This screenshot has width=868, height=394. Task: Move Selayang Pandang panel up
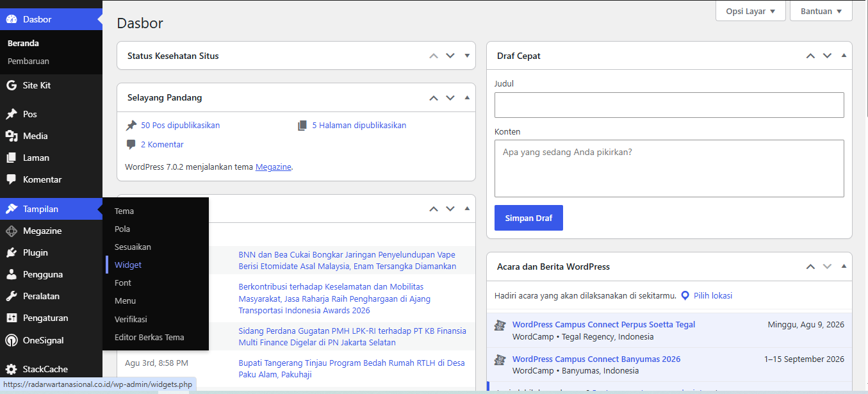pyautogui.click(x=434, y=97)
